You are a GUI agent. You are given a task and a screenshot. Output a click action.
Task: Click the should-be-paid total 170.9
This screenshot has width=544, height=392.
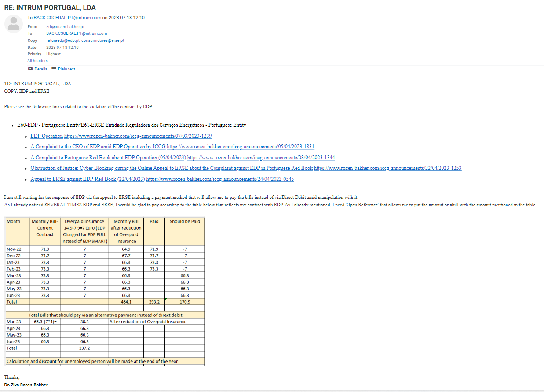click(185, 302)
